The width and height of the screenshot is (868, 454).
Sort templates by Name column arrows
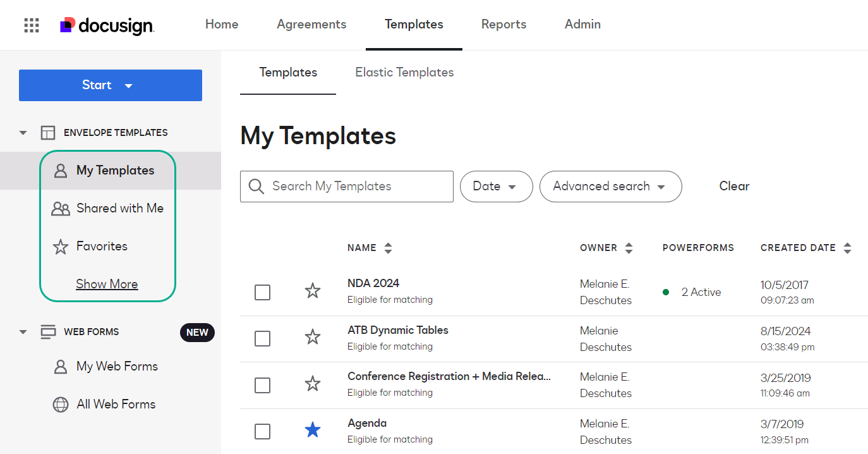click(x=388, y=248)
